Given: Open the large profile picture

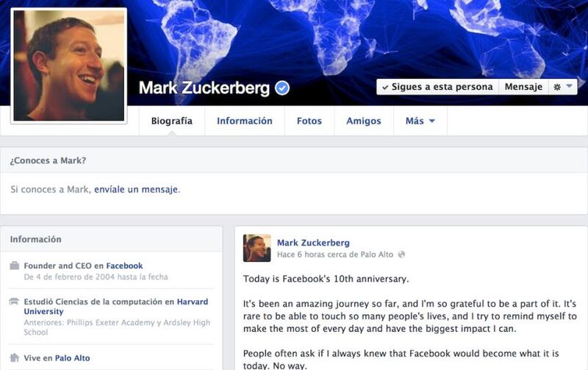Looking at the screenshot, I should (x=69, y=65).
